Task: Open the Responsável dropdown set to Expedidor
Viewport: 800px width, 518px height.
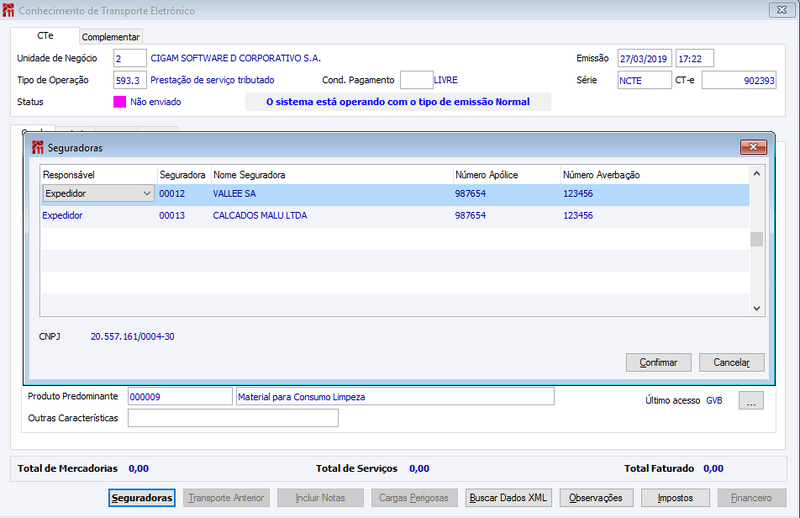Action: [x=98, y=193]
